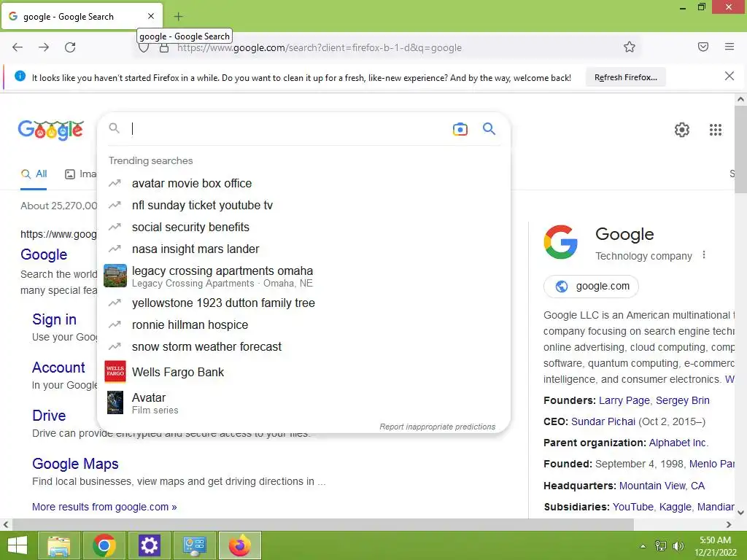Viewport: 747px width, 560px height.
Task: Click the vertical scrollbar up arrow
Action: pos(740,99)
